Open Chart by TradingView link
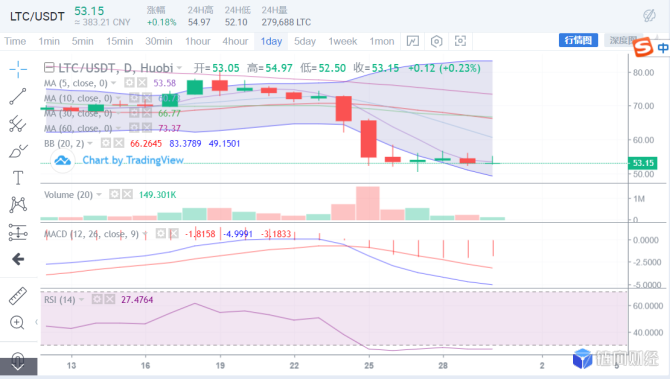The width and height of the screenshot is (670, 379). tap(133, 160)
